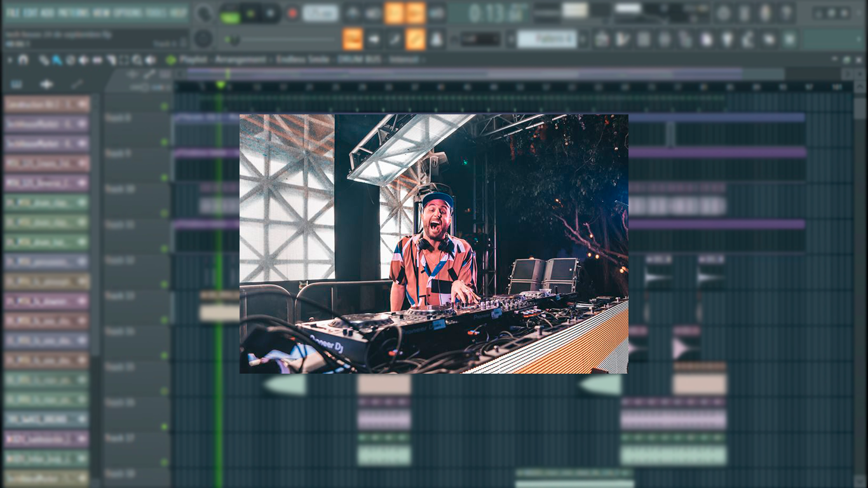Viewport: 868px width, 488px height.
Task: Click the global snap magnet icon
Action: (454, 39)
